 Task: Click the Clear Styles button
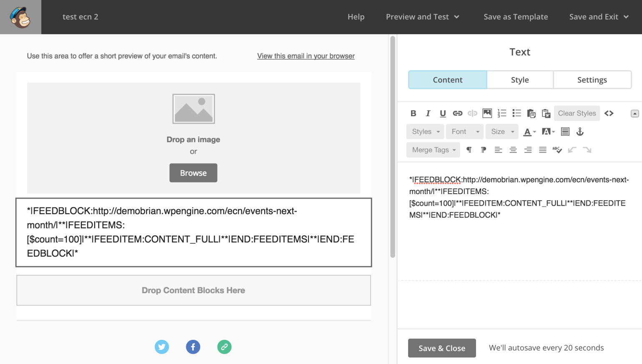pyautogui.click(x=577, y=113)
